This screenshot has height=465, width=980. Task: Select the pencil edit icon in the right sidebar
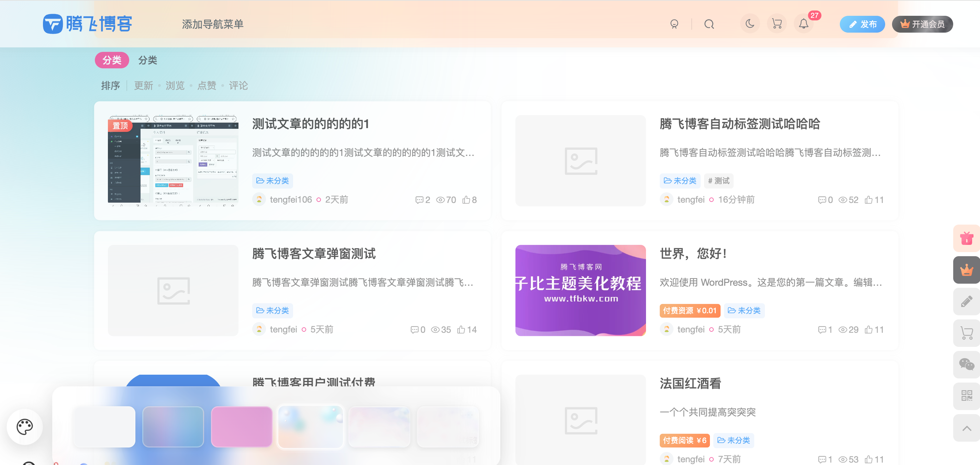(x=967, y=302)
